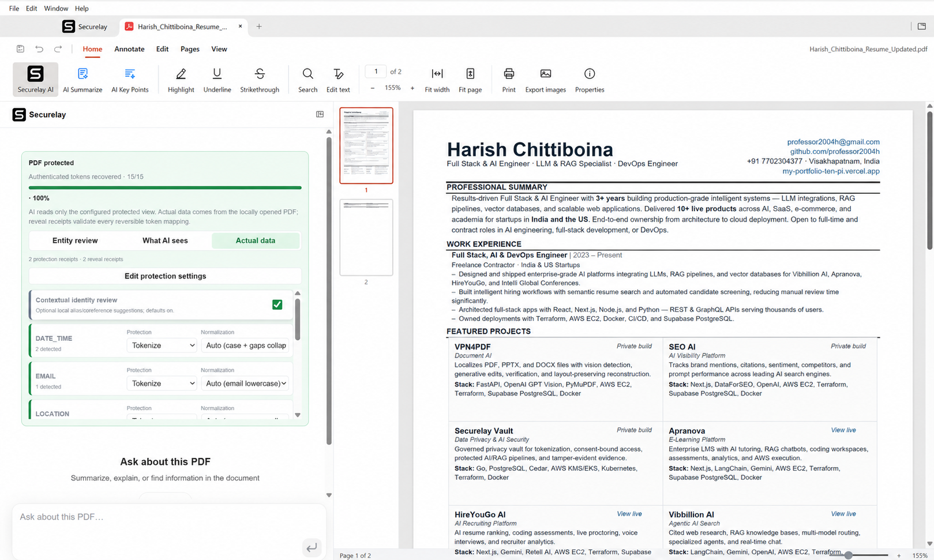The width and height of the screenshot is (934, 560).
Task: Open EMAIL Protection Tokenize dropdown
Action: click(162, 384)
